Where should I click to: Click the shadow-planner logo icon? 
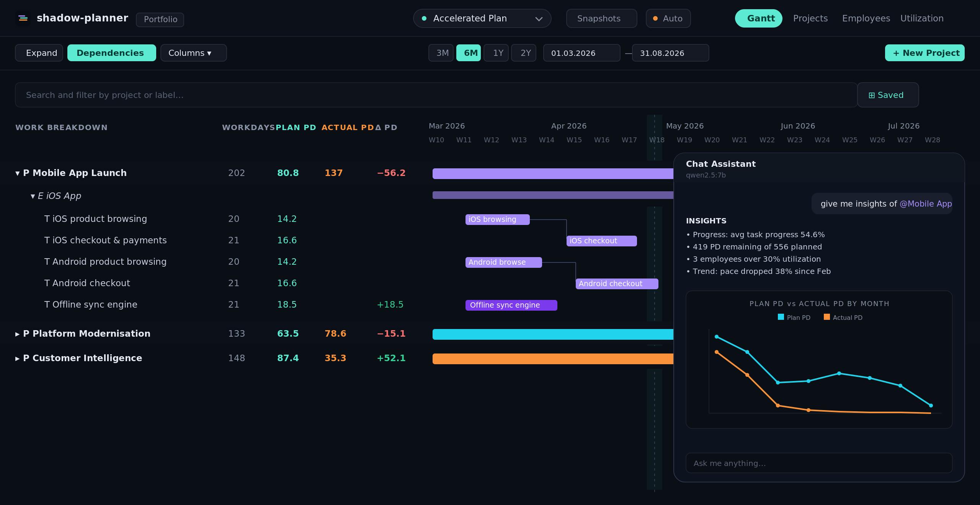coord(23,18)
